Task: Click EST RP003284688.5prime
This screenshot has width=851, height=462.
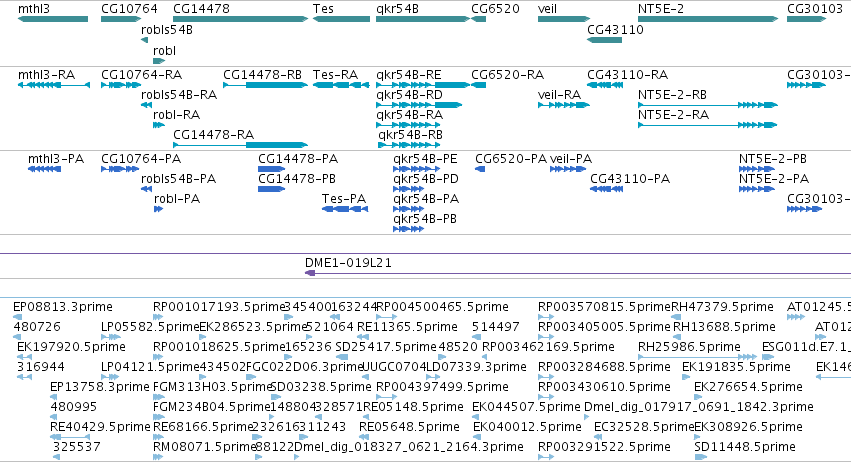Action: click(x=546, y=377)
